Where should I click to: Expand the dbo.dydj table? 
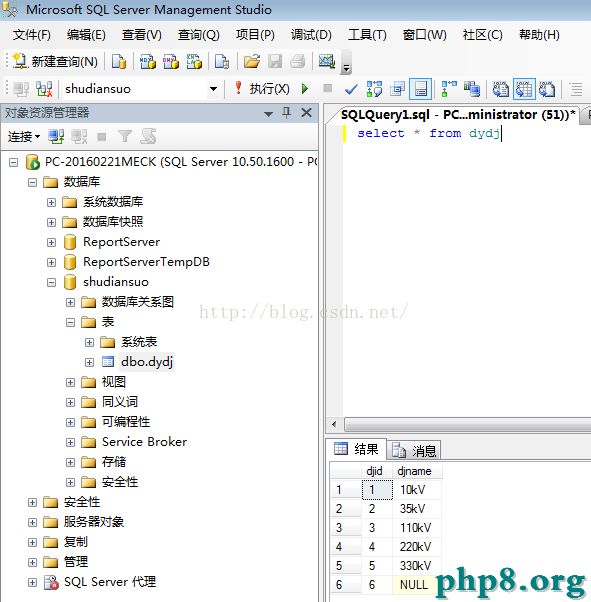(89, 362)
